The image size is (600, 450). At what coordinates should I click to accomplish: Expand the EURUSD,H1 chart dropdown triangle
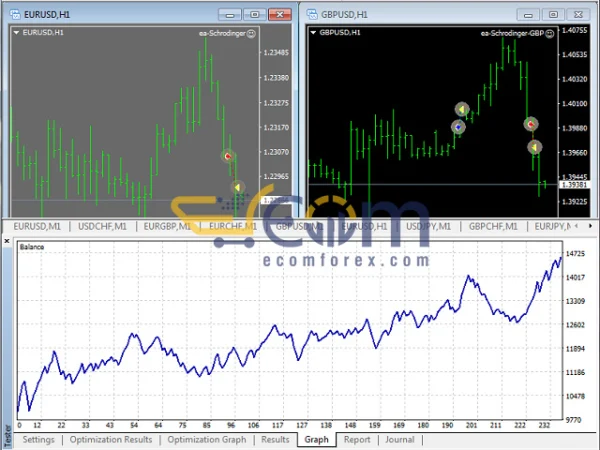click(x=16, y=33)
